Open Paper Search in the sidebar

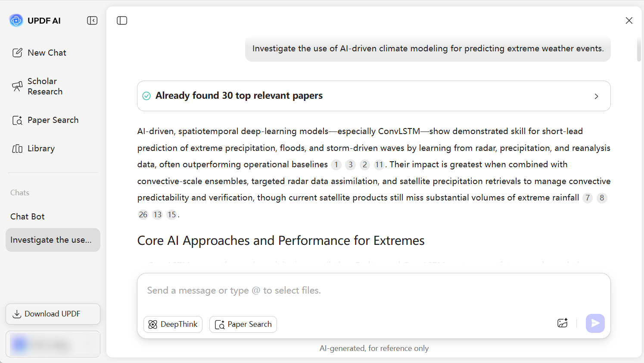45,120
